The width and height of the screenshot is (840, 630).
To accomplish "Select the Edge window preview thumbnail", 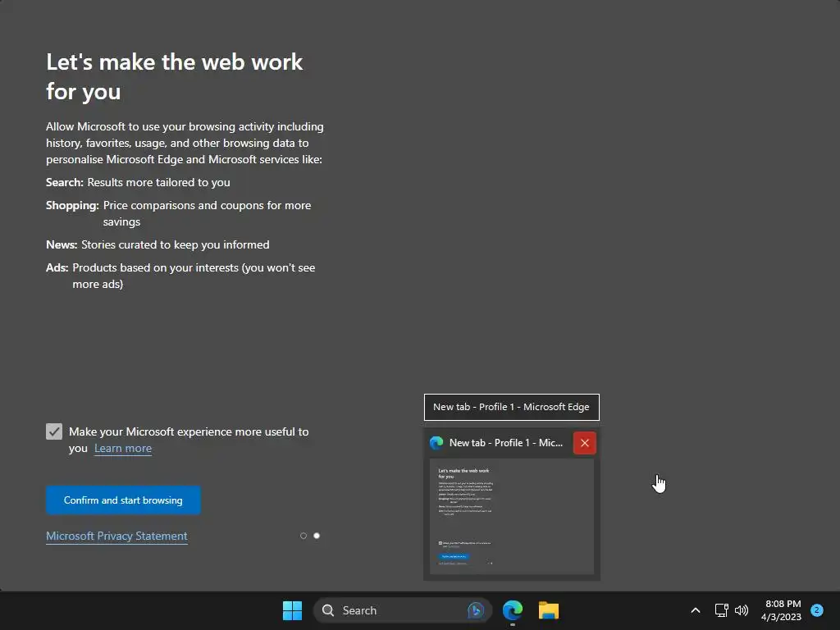I will pyautogui.click(x=512, y=517).
